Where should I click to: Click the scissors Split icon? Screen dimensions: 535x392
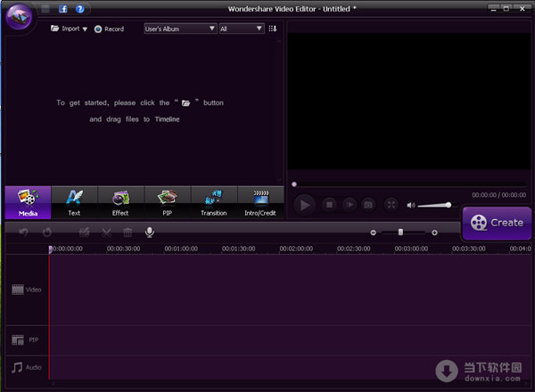coord(106,233)
